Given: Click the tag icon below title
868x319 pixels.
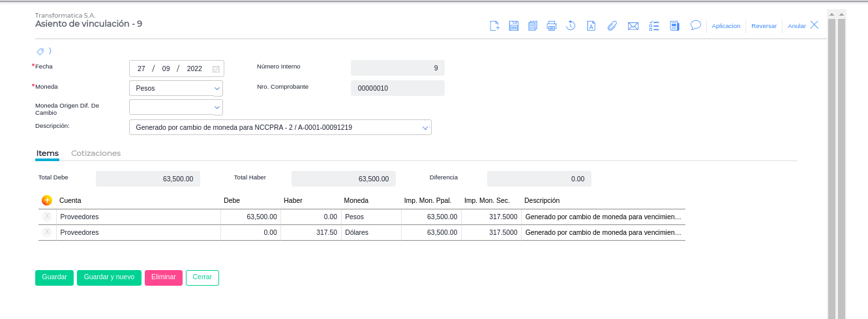Looking at the screenshot, I should (40, 51).
